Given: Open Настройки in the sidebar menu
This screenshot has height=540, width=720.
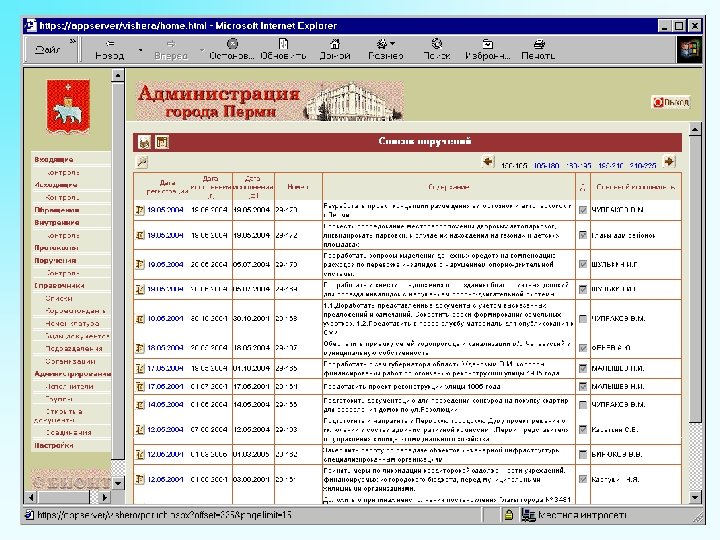Looking at the screenshot, I should click(54, 445).
